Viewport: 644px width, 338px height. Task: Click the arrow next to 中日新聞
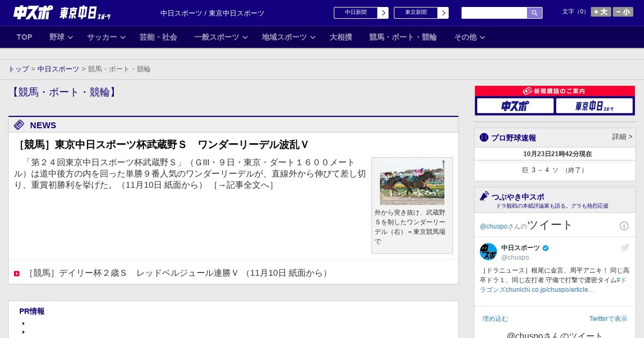[383, 13]
